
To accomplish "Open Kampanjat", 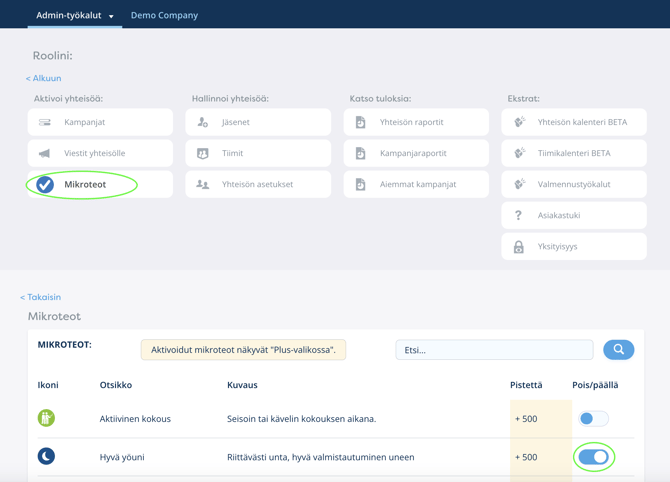I will 100,122.
